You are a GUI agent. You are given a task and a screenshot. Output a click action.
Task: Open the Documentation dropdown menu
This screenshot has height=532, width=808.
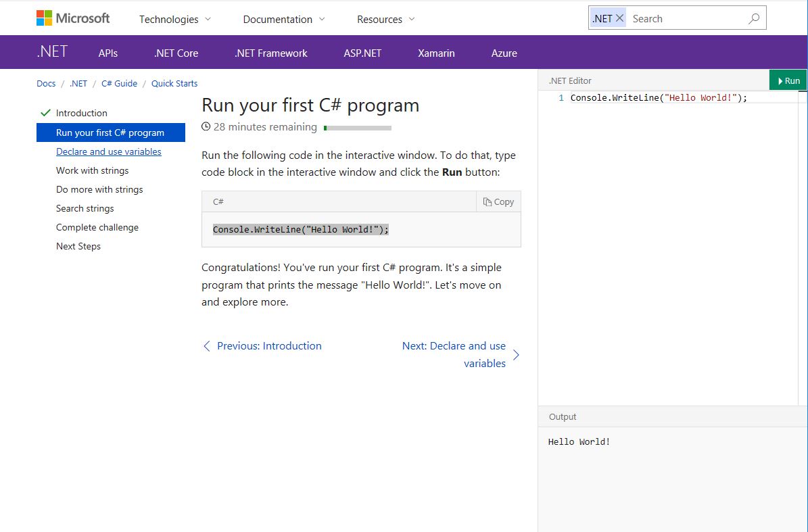pyautogui.click(x=283, y=19)
